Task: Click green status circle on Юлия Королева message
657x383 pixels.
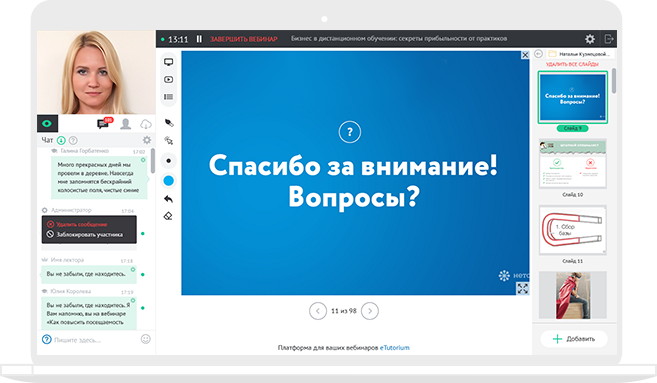Action: point(133,300)
